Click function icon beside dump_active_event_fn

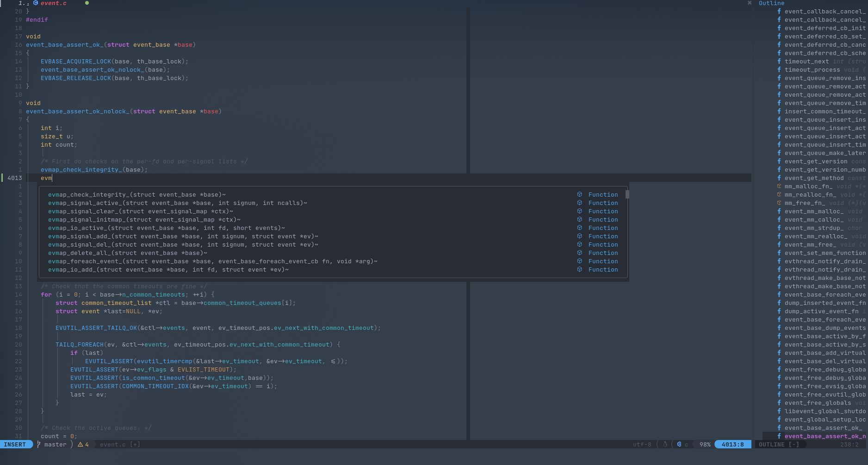coord(779,311)
